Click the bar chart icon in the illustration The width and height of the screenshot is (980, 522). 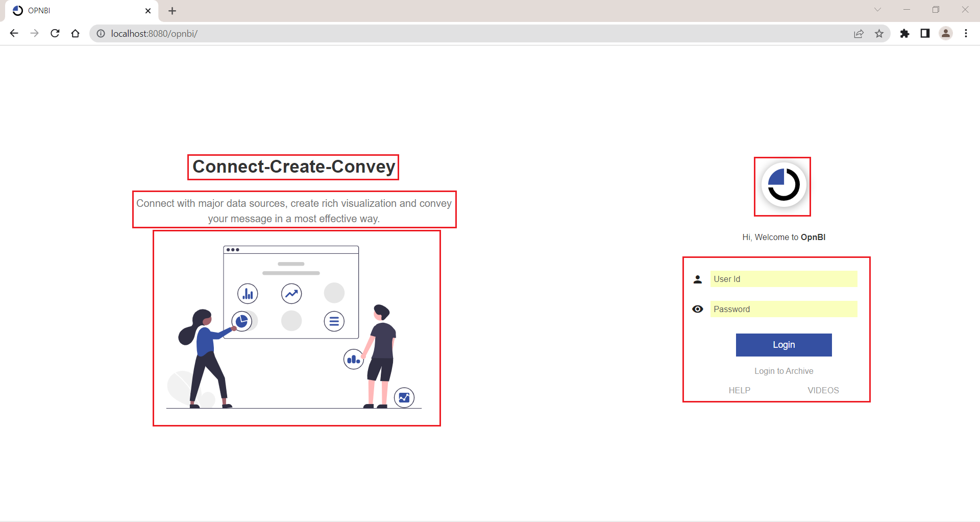pos(248,294)
